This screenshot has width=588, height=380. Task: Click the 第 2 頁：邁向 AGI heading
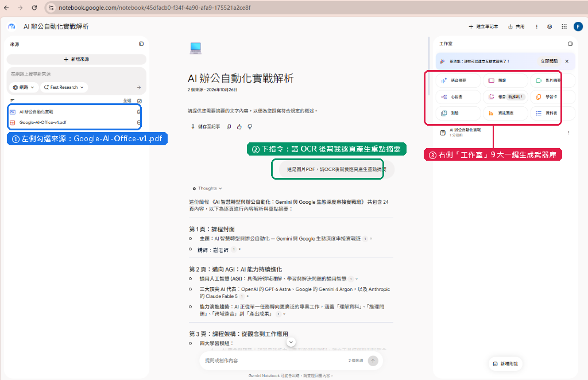235,269
